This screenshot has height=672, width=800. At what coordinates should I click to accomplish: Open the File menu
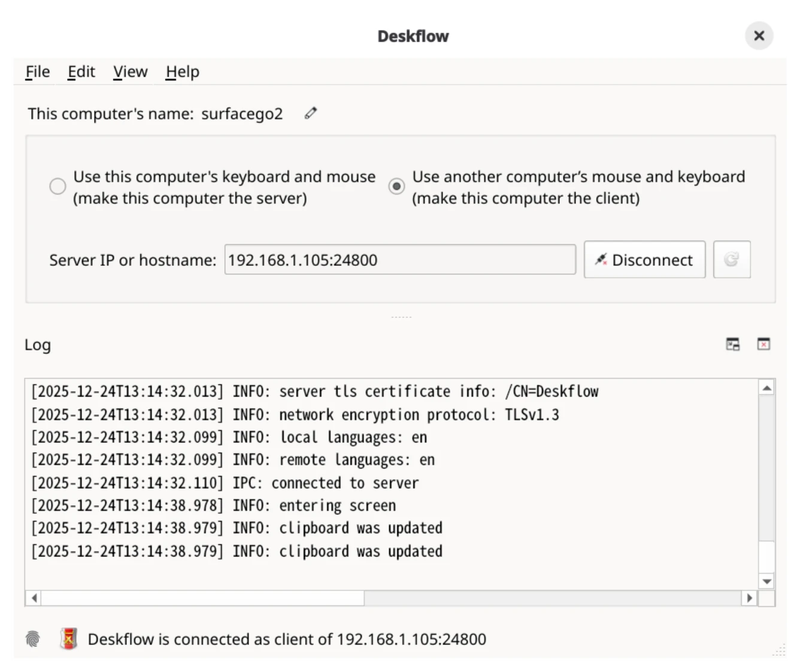click(x=38, y=72)
